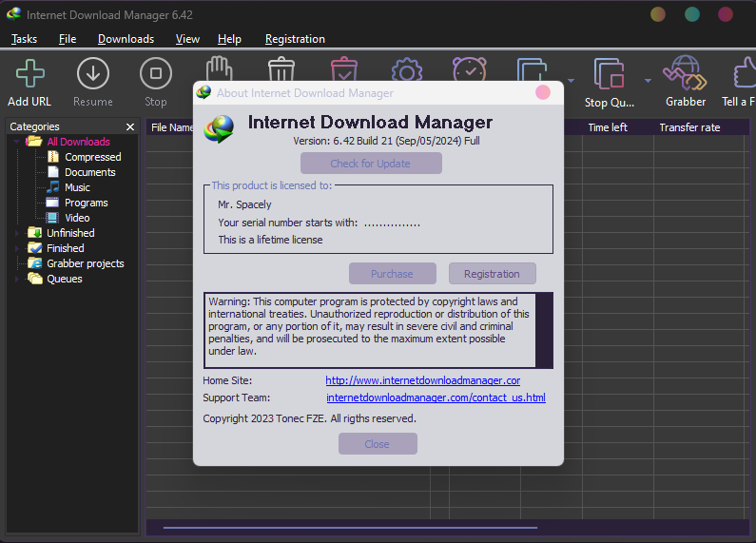Expand the Unfinished tree node
The width and height of the screenshot is (756, 543).
point(17,233)
